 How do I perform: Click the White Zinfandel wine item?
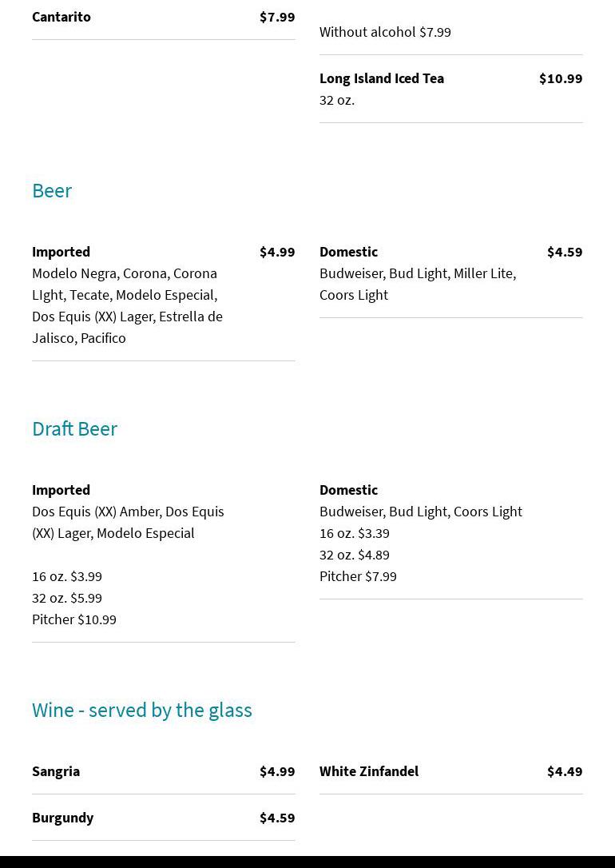(369, 771)
